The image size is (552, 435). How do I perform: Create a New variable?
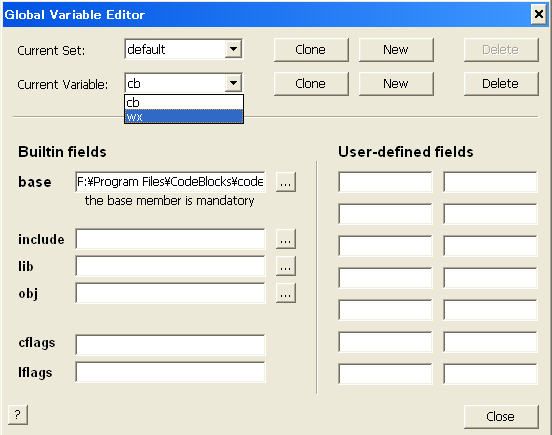(x=396, y=84)
